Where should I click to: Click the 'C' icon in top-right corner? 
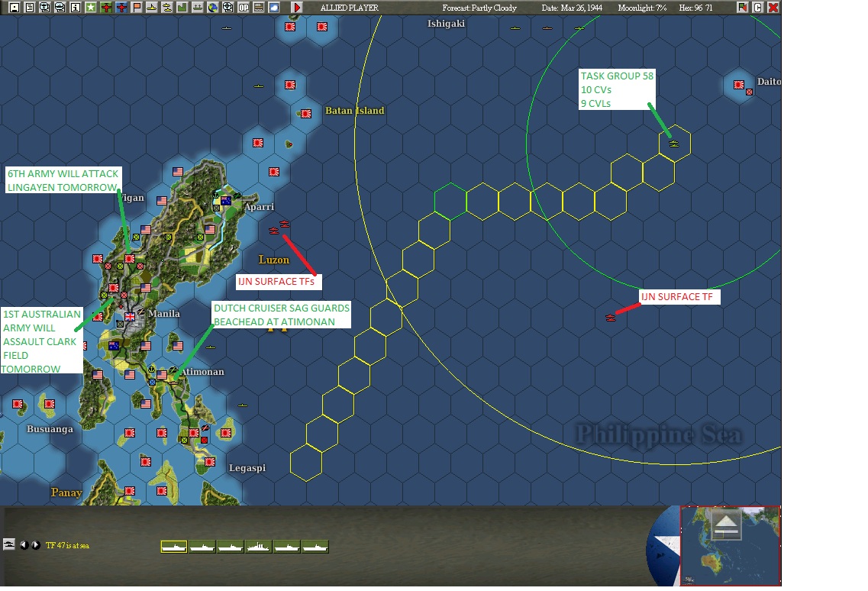pos(758,7)
